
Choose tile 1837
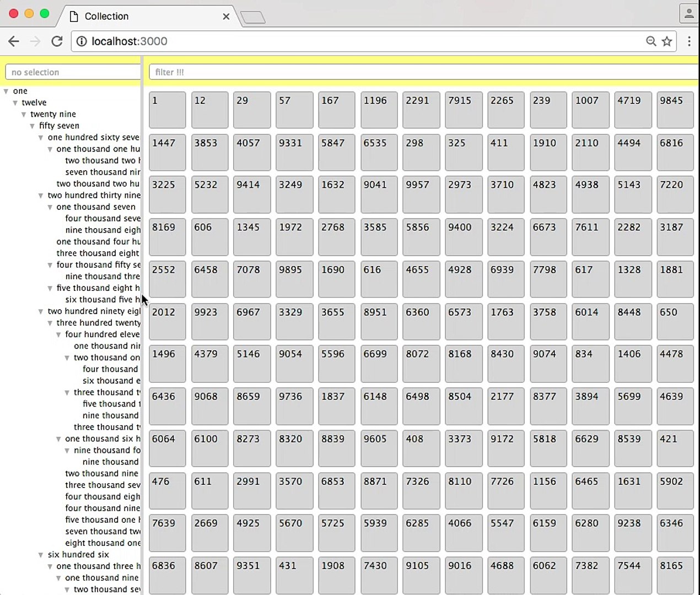pyautogui.click(x=337, y=406)
